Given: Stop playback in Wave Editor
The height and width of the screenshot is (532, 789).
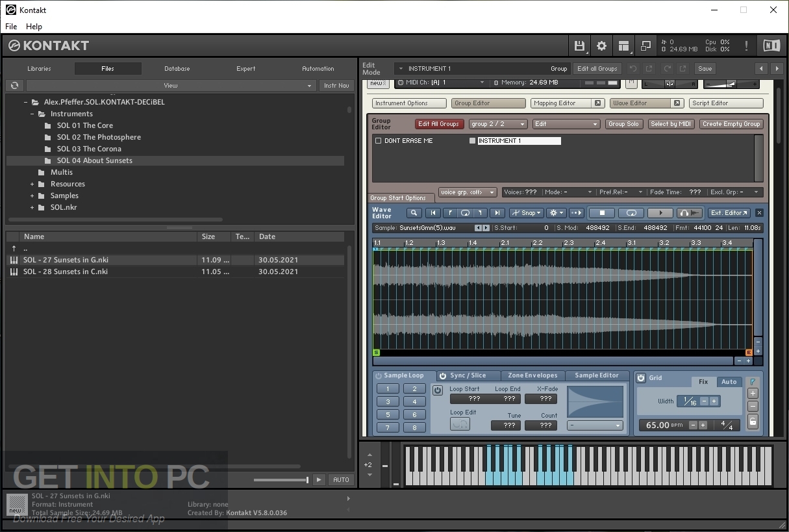Looking at the screenshot, I should (602, 213).
